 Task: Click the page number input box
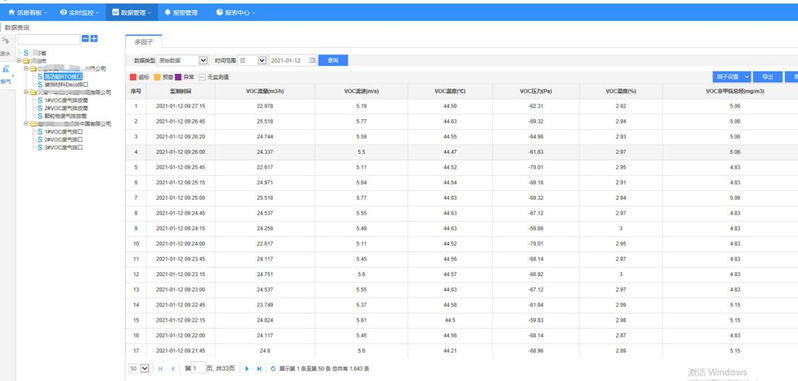198,368
